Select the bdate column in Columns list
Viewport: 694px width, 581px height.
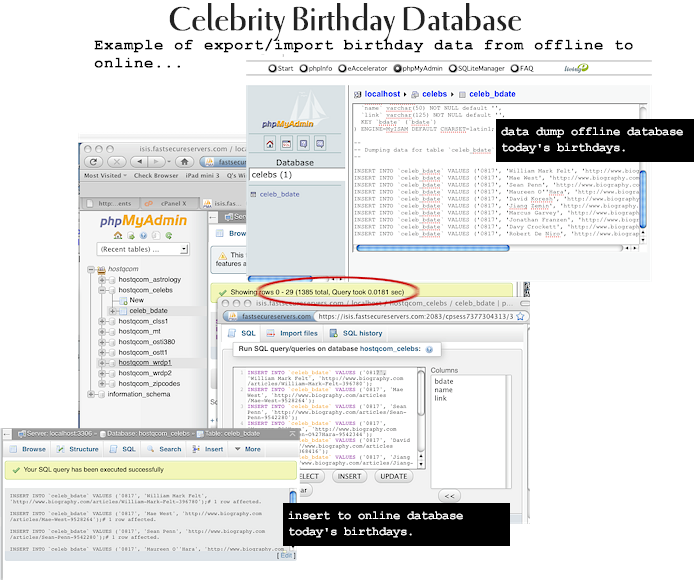click(444, 381)
